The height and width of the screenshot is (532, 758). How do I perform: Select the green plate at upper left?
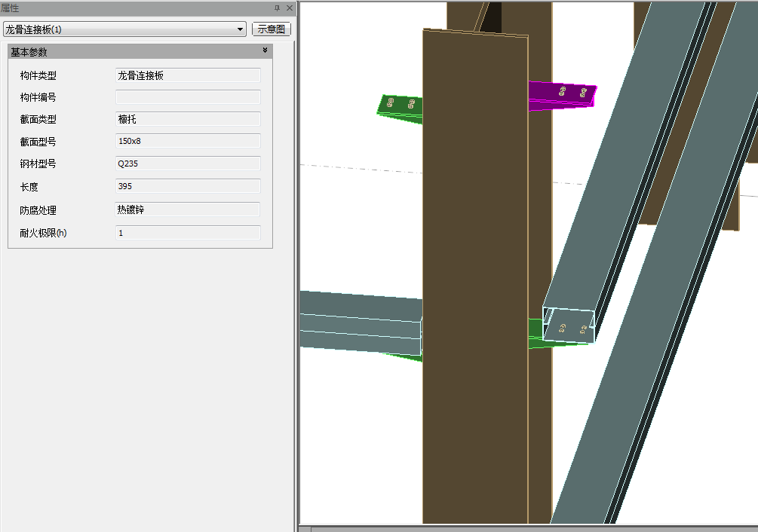point(400,107)
